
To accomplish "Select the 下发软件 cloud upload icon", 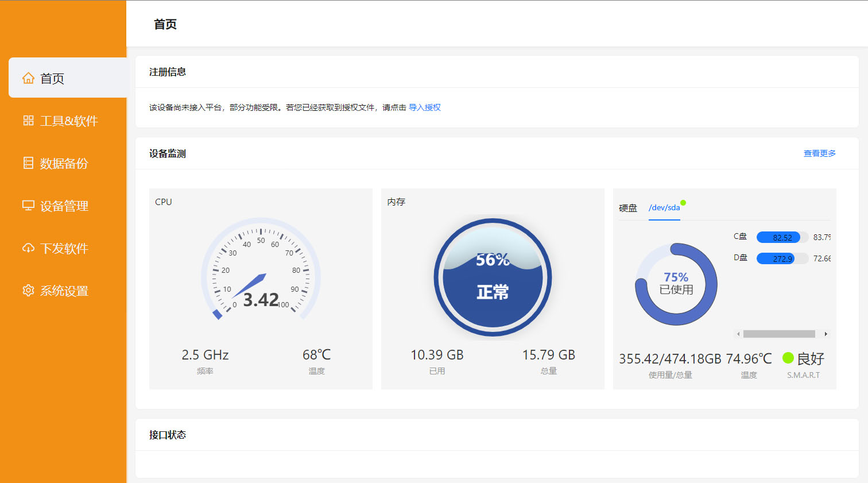I will coord(28,248).
